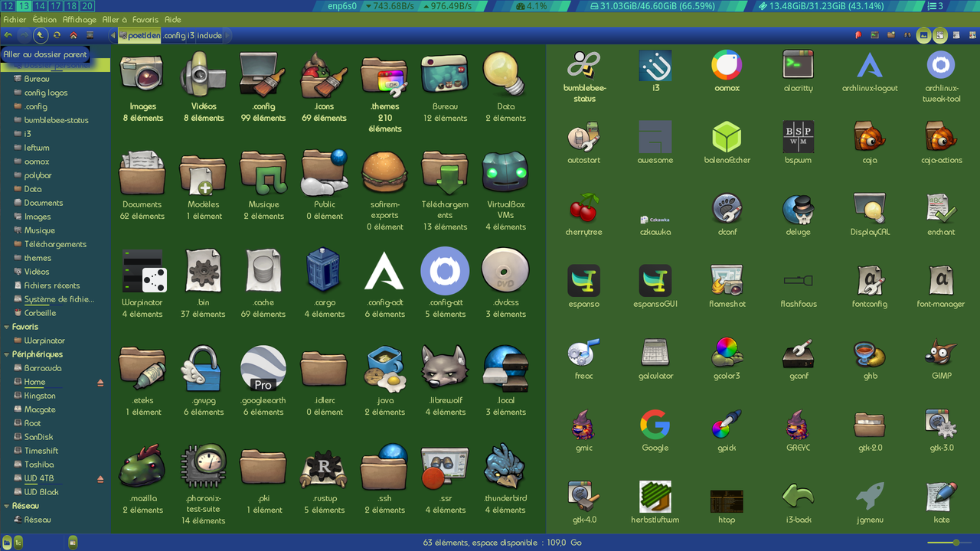Go to the home folder icon
This screenshot has height=551, width=980.
click(x=73, y=35)
